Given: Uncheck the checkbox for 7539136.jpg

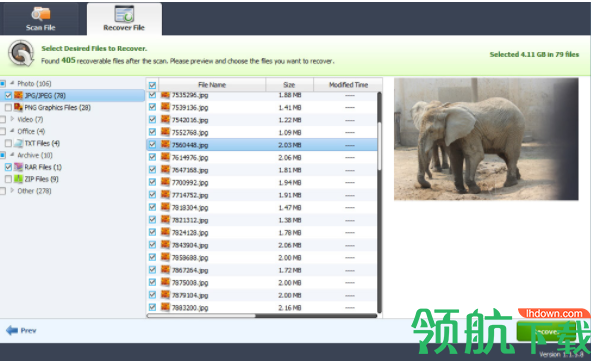Looking at the screenshot, I should point(152,107).
